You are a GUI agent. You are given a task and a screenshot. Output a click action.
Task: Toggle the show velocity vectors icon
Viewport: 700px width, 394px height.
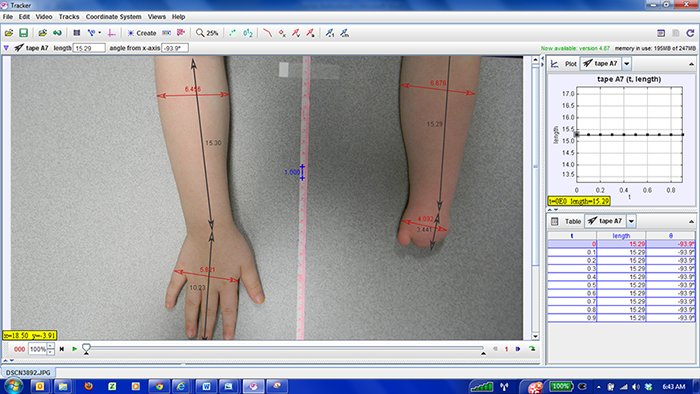click(x=296, y=33)
